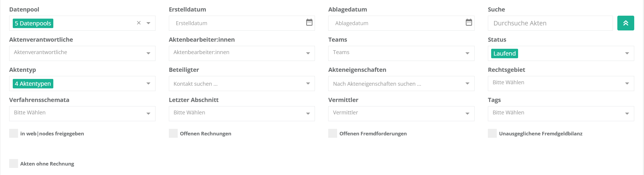This screenshot has width=644, height=175.
Task: Open the Aktenverantwortliche dropdown
Action: tap(82, 53)
